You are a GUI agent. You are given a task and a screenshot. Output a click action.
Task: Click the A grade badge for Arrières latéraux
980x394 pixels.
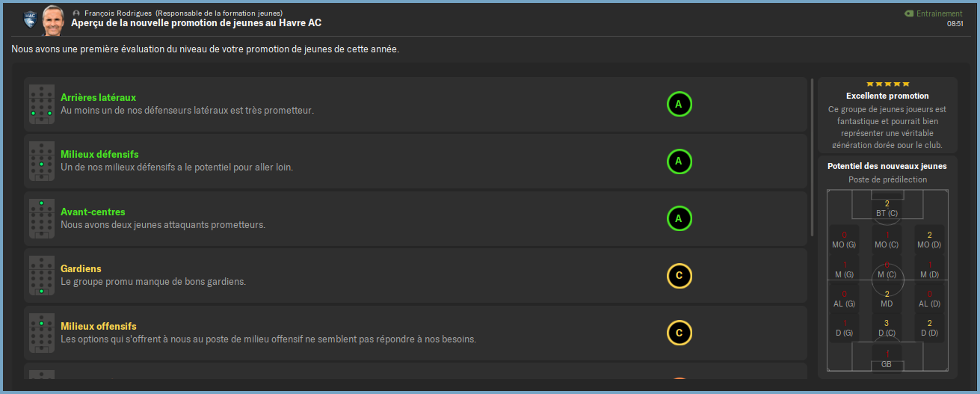click(x=679, y=105)
